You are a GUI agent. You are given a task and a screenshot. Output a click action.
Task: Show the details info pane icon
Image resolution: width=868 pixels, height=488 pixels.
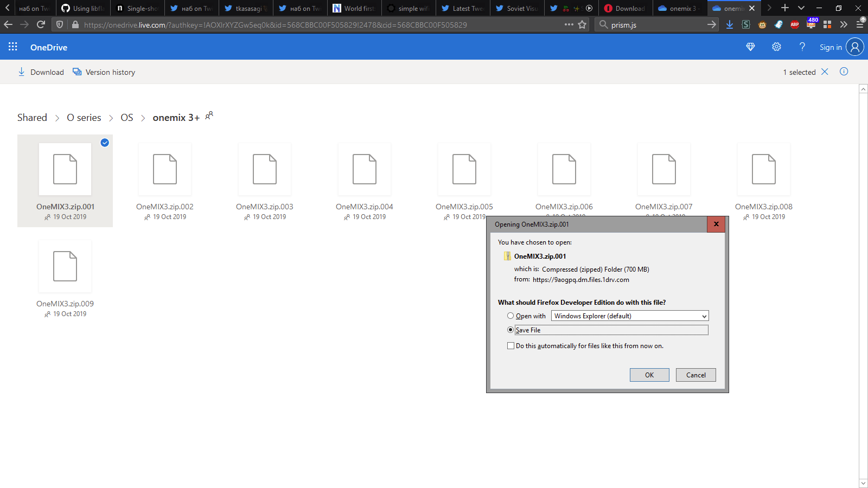[x=844, y=72]
